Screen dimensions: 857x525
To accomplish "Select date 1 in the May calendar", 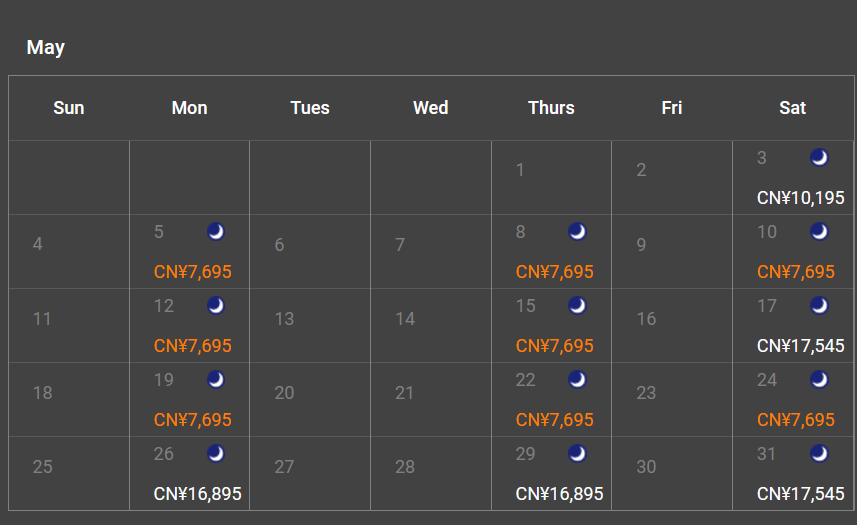I will pos(520,170).
